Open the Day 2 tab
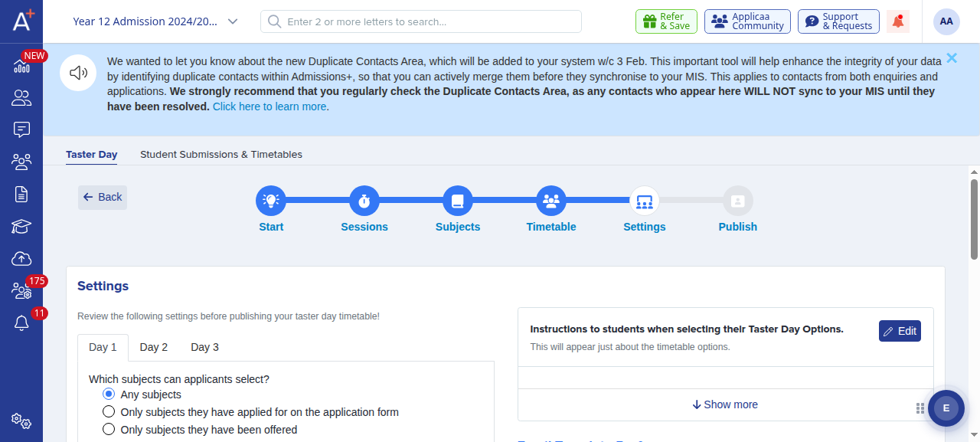The image size is (980, 442). tap(154, 347)
